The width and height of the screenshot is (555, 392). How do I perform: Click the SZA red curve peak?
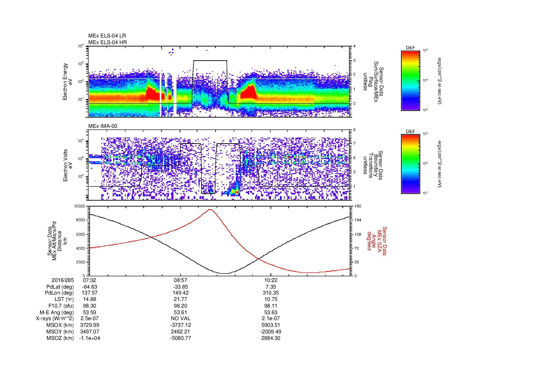pos(210,210)
